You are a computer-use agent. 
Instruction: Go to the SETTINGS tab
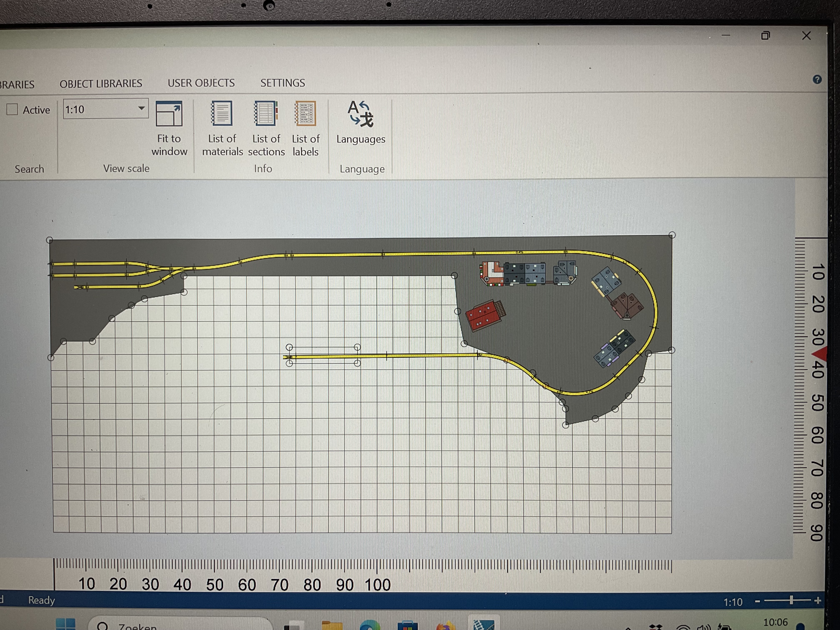click(x=282, y=83)
